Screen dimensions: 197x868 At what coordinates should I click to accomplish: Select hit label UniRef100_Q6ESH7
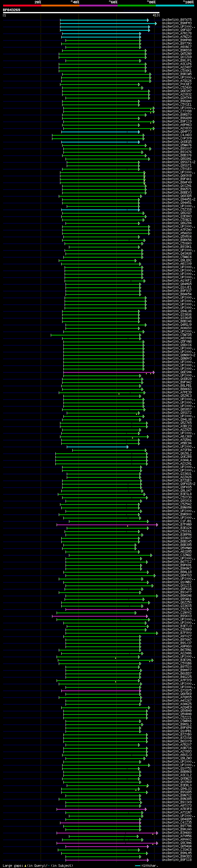177,91
